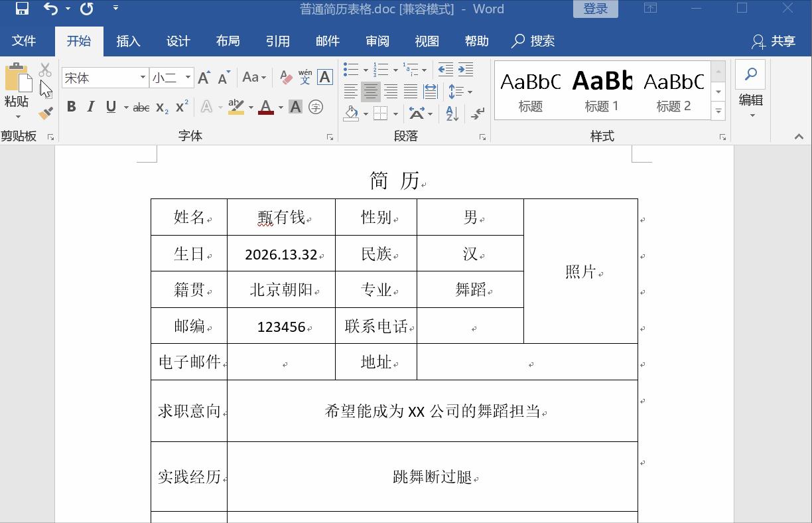812x523 pixels.
Task: Click the 登录 sign-in button
Action: click(x=595, y=9)
